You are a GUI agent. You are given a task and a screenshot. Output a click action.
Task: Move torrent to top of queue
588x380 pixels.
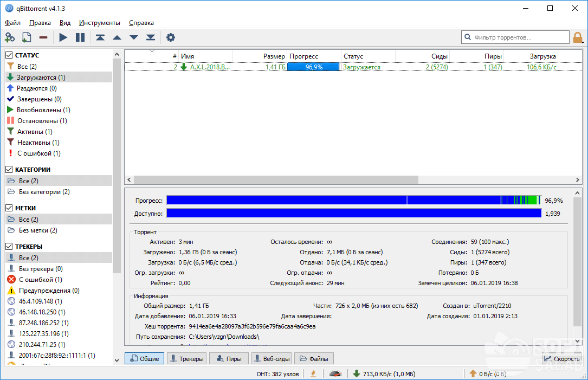(x=100, y=37)
